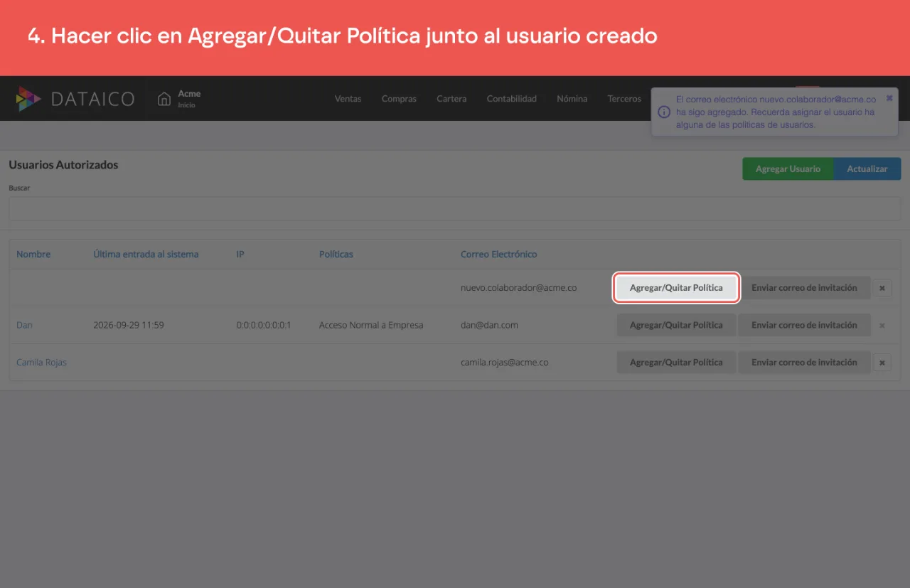910x588 pixels.
Task: Click the IP column header
Action: [240, 254]
